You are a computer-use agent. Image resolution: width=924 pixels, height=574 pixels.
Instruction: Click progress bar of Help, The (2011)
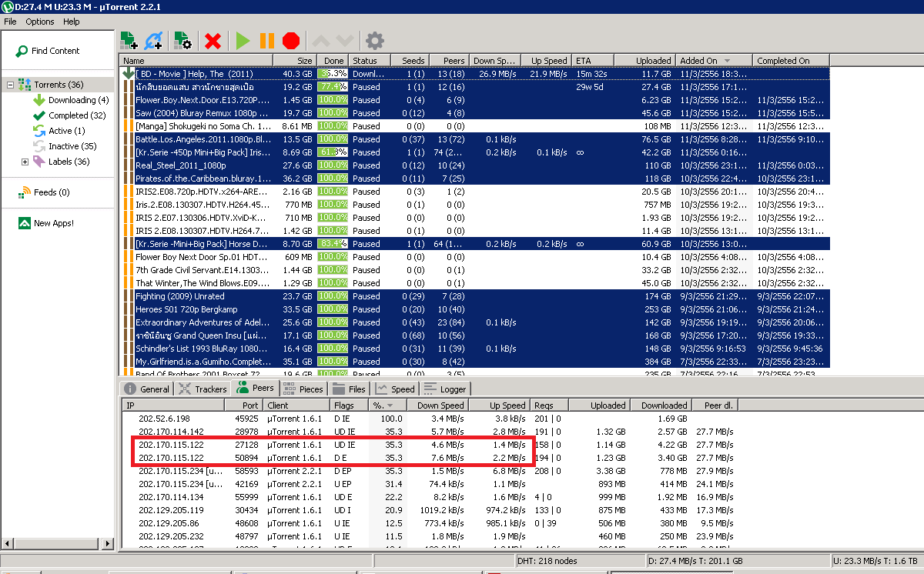pos(333,74)
